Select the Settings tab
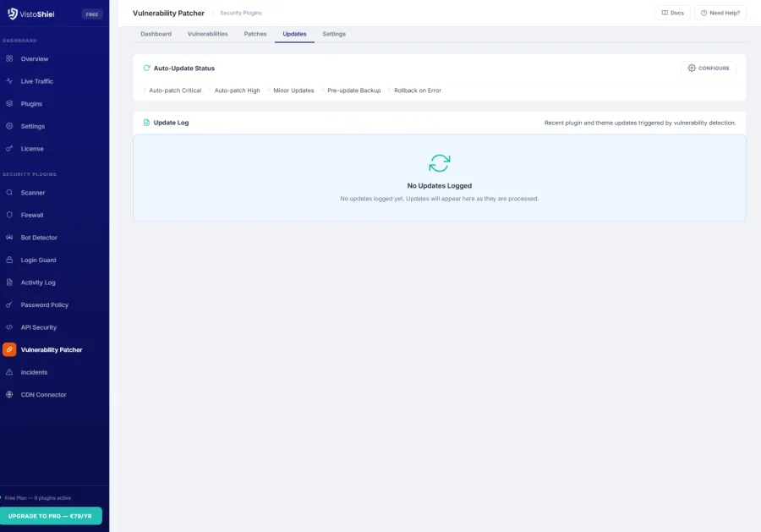 tap(334, 34)
